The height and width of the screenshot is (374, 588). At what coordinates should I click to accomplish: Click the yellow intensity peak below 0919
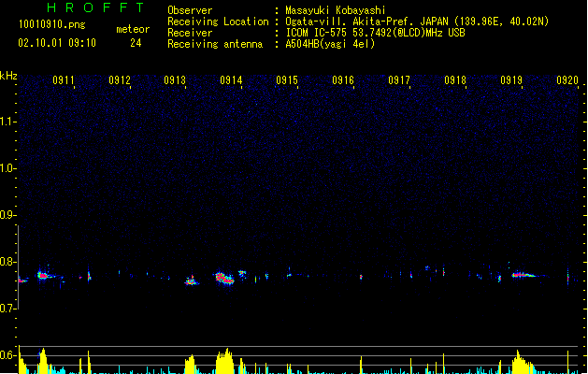click(523, 362)
